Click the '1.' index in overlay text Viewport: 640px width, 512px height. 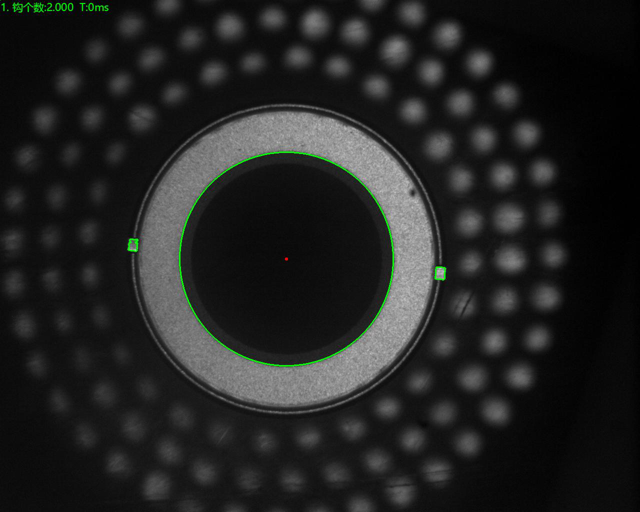[5, 7]
